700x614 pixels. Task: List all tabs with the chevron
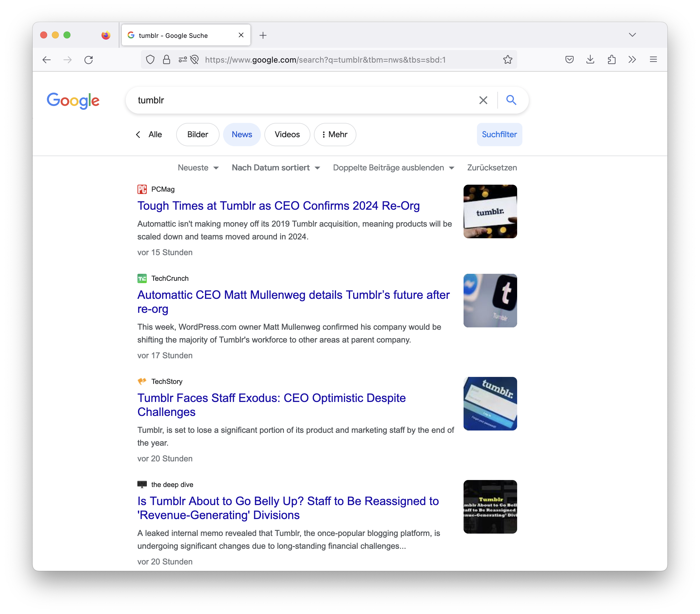point(632,35)
